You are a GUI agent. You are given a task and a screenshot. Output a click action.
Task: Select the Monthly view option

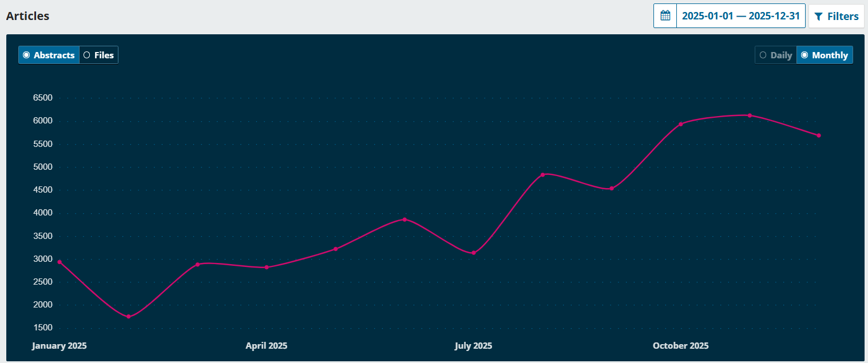(x=824, y=55)
